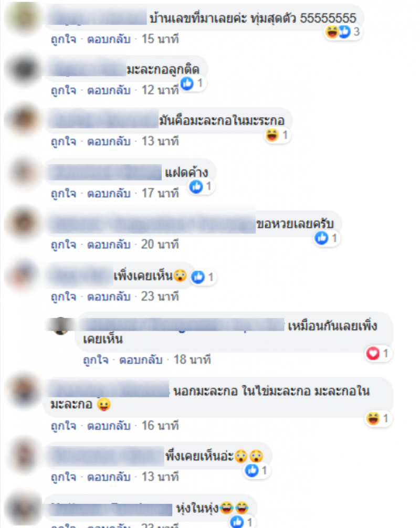Open the profile picture of the top commenter
The image size is (420, 528).
pyautogui.click(x=23, y=17)
